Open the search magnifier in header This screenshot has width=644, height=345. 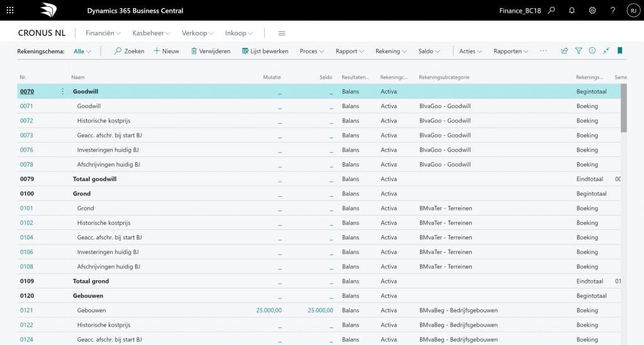coord(552,10)
